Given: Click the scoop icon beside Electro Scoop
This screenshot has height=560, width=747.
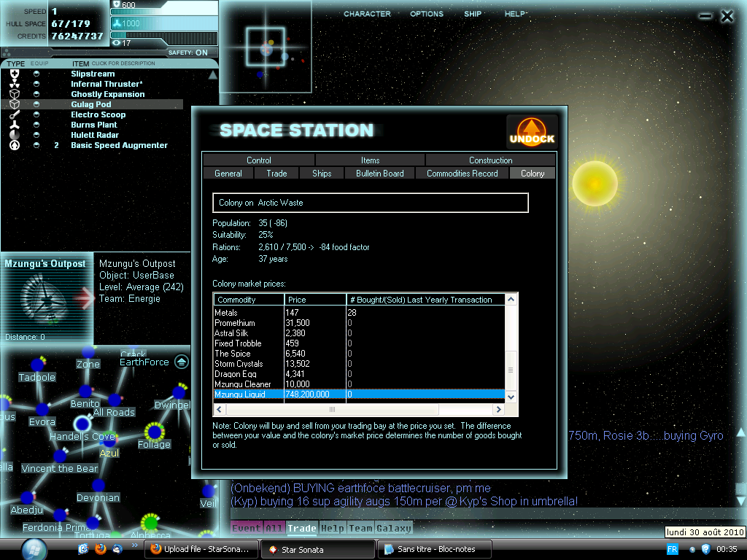Looking at the screenshot, I should pos(15,114).
